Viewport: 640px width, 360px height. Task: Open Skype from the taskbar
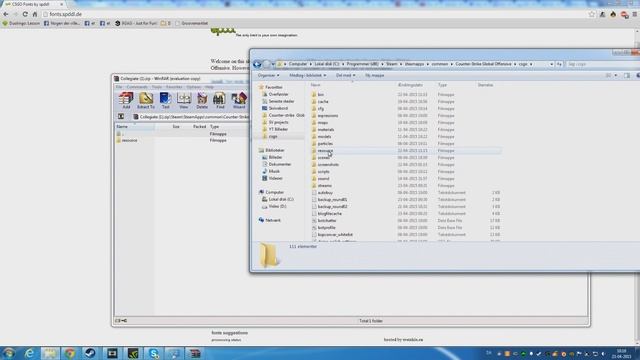pyautogui.click(x=153, y=353)
